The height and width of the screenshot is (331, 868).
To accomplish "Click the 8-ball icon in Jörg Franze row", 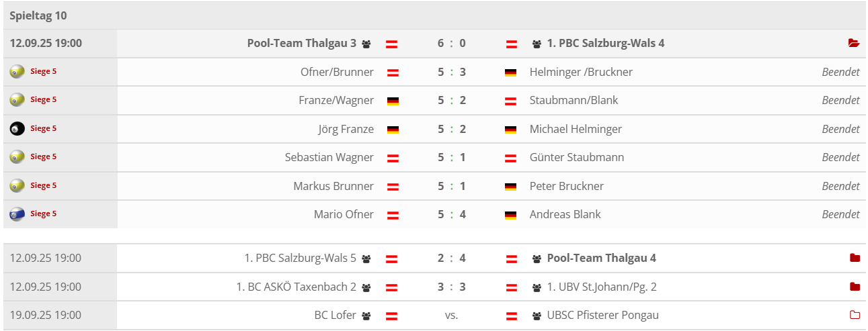I will 17,128.
